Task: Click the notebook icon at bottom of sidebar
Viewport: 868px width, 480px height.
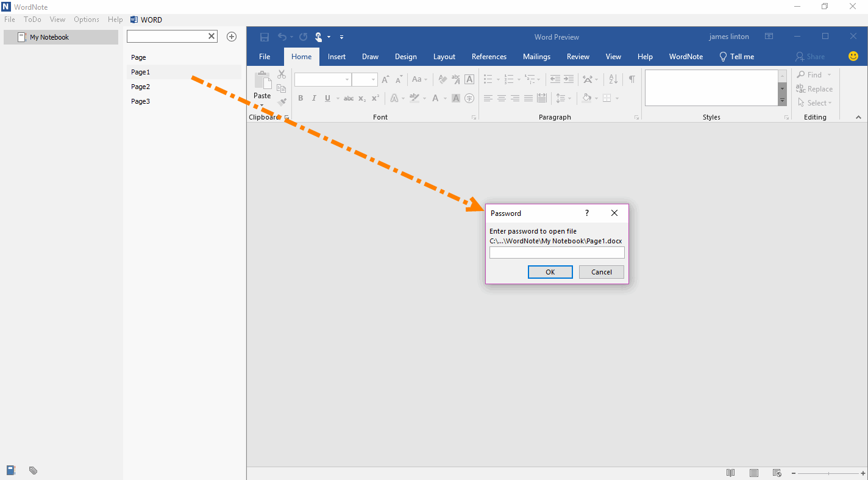Action: click(11, 470)
